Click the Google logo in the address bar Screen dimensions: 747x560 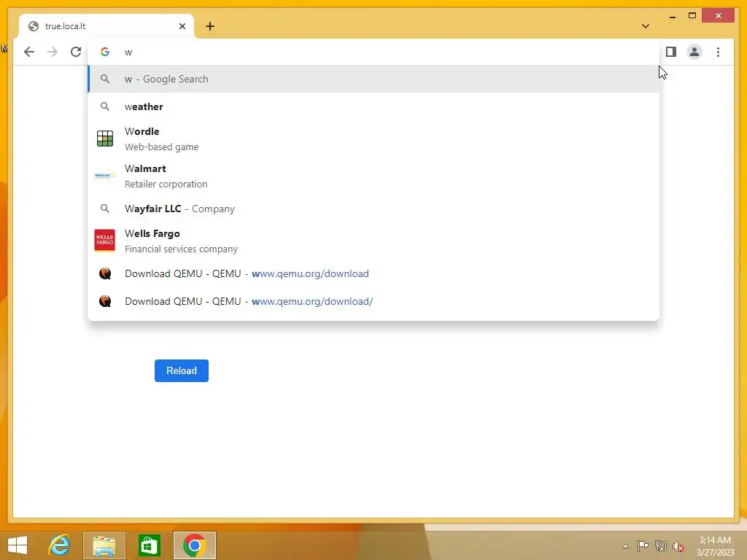105,52
